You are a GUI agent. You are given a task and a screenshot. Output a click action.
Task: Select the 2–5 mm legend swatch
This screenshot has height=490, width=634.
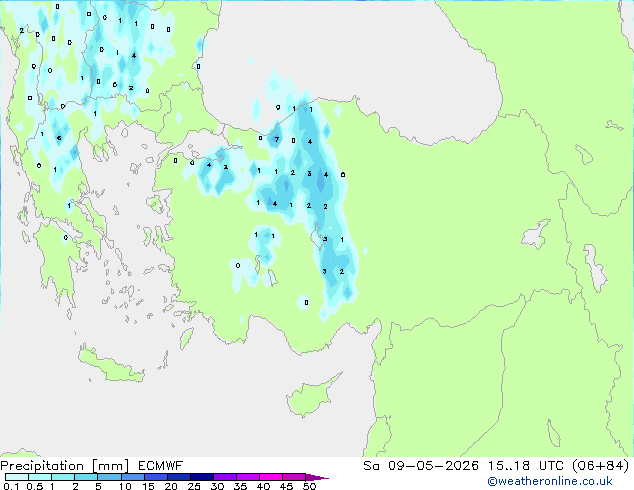tap(86, 477)
